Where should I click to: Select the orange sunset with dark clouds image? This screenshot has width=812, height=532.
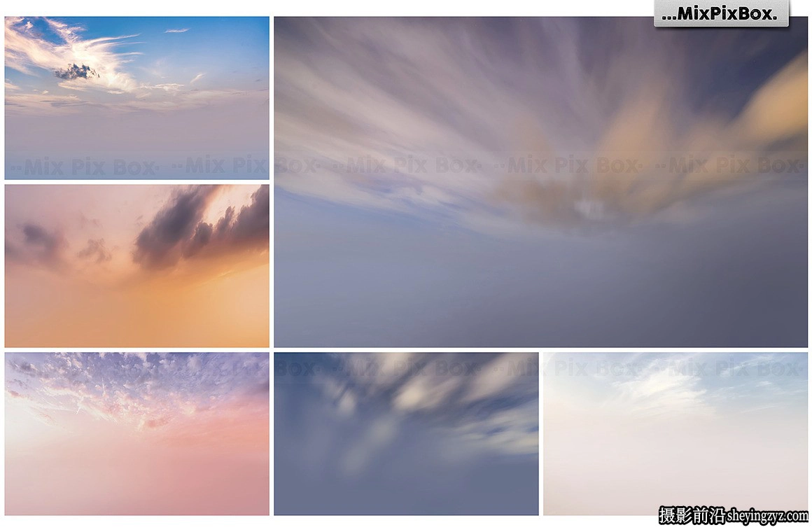tap(136, 266)
